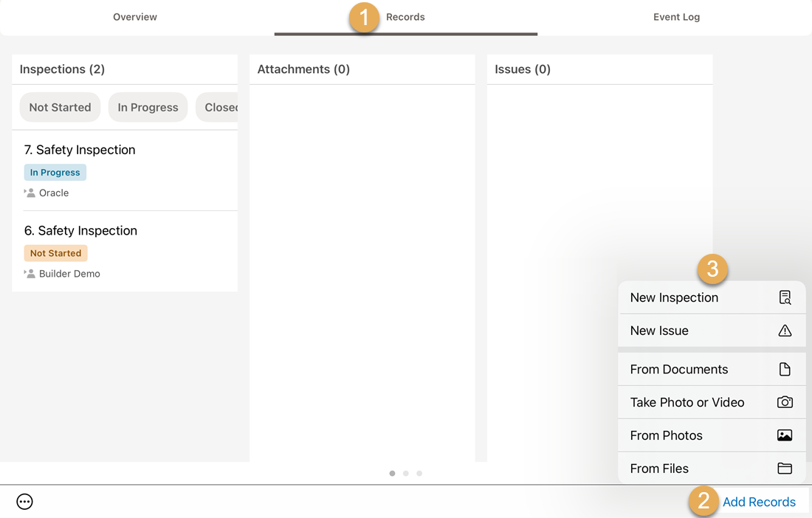Select the Records tab
The image size is (812, 518).
click(405, 17)
